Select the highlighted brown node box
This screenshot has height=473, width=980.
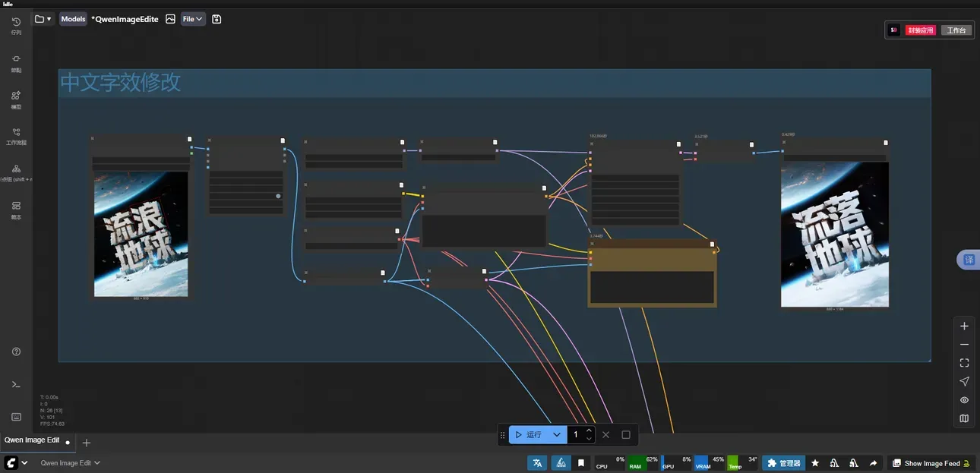pos(653,273)
